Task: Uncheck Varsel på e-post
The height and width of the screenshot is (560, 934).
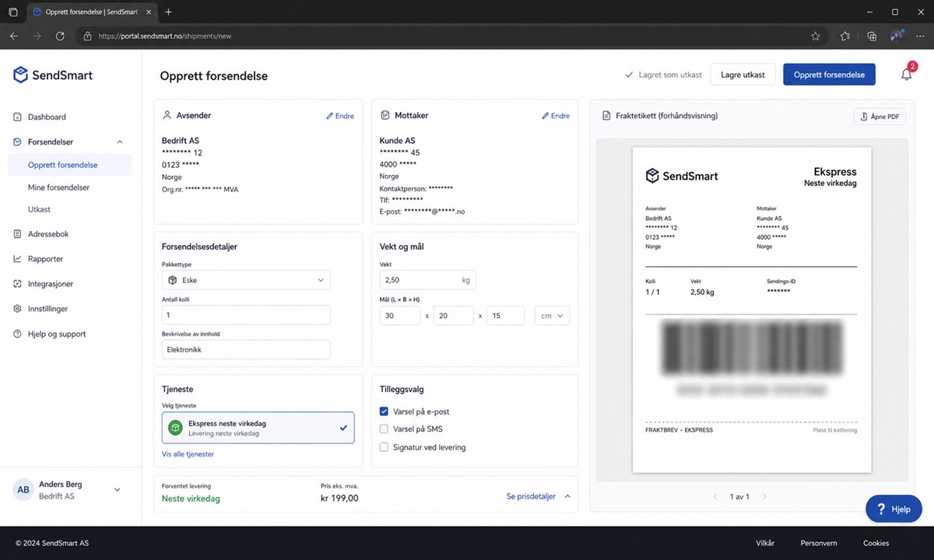Action: click(384, 411)
